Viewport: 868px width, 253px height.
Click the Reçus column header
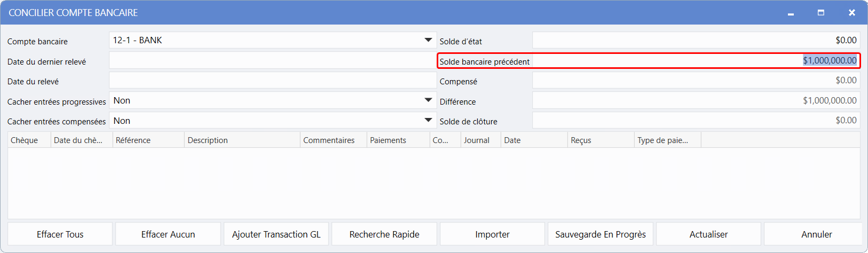(x=601, y=140)
